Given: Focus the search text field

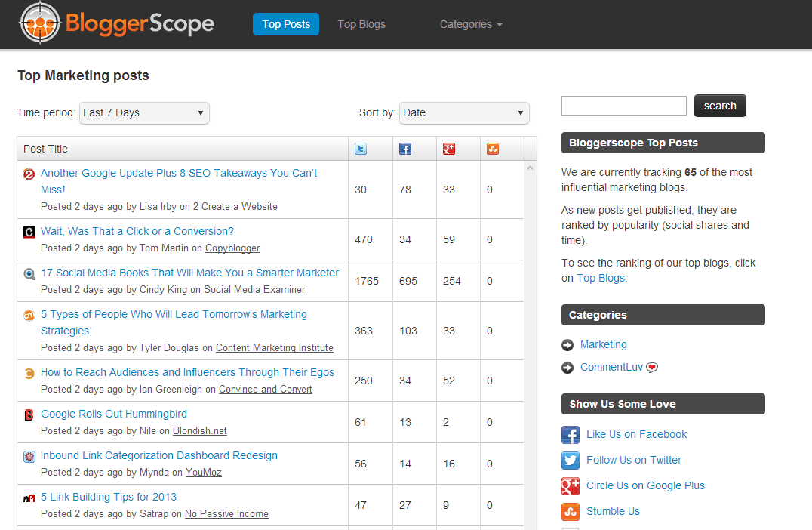Looking at the screenshot, I should tap(624, 106).
